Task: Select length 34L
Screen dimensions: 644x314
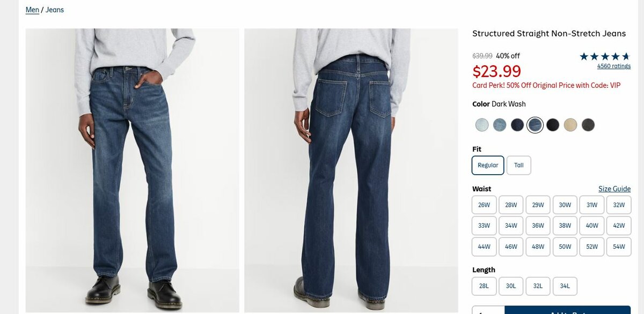Action: tap(565, 286)
